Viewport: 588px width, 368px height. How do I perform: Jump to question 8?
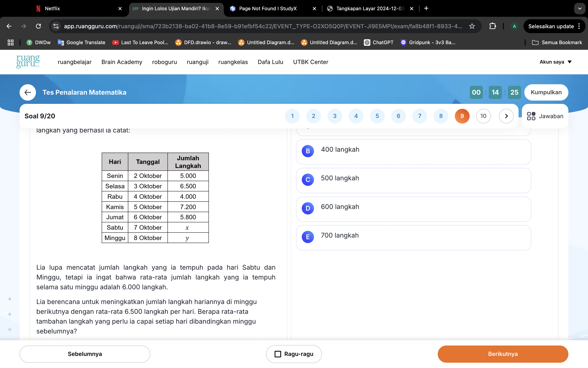[x=441, y=116]
